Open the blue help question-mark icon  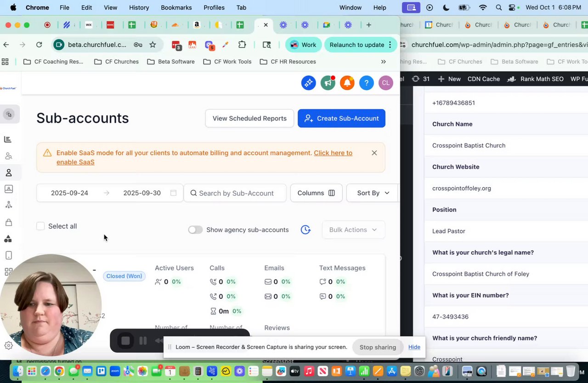pos(366,83)
